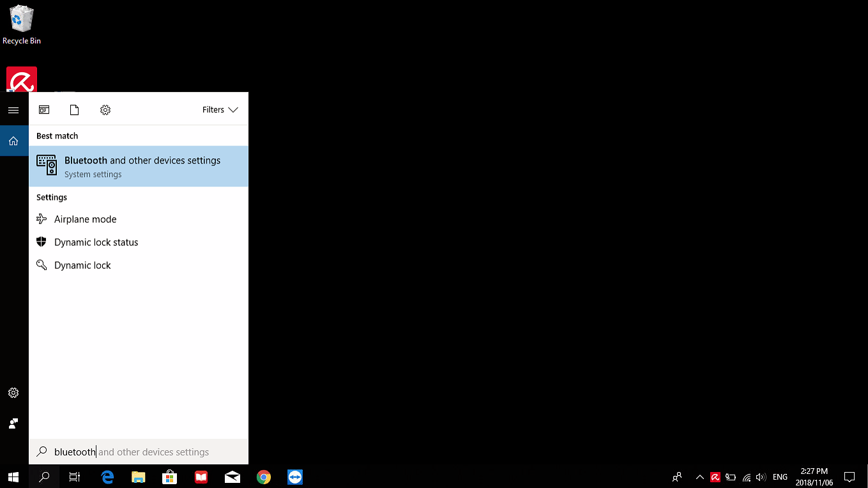Click the Settings section heading text
The width and height of the screenshot is (868, 488).
(51, 197)
